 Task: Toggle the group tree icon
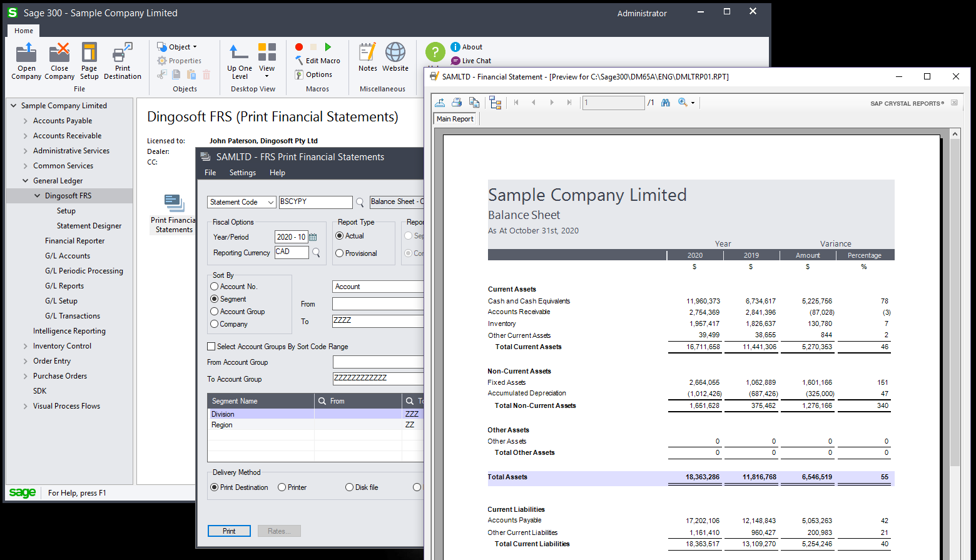496,103
